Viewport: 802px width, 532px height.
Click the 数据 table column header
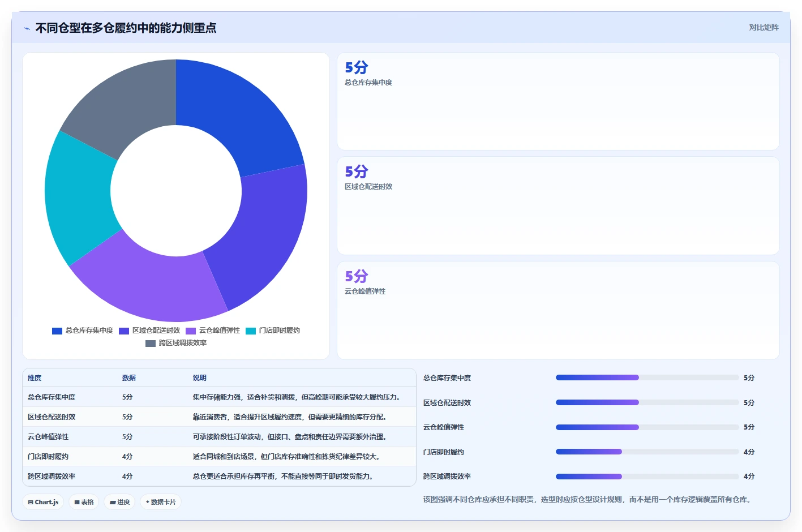(x=129, y=378)
